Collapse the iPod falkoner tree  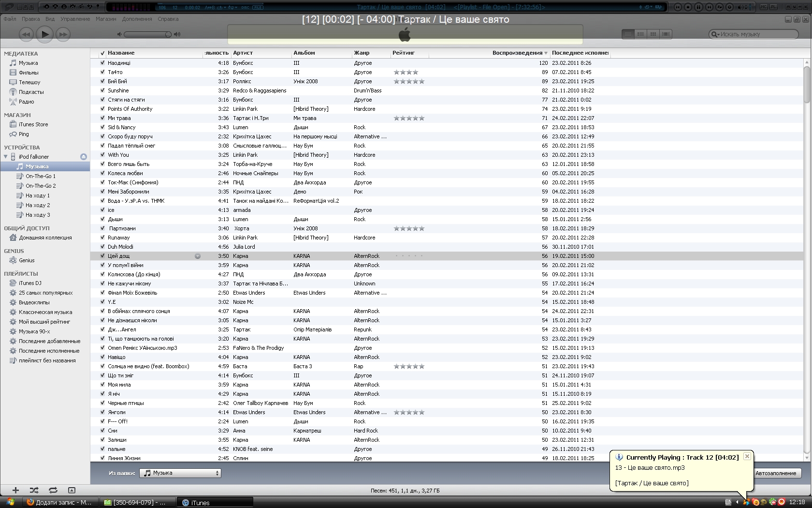6,157
